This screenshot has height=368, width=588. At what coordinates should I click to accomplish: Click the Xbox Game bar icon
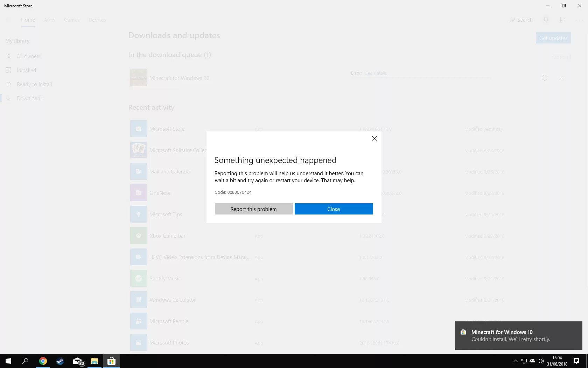coord(139,236)
